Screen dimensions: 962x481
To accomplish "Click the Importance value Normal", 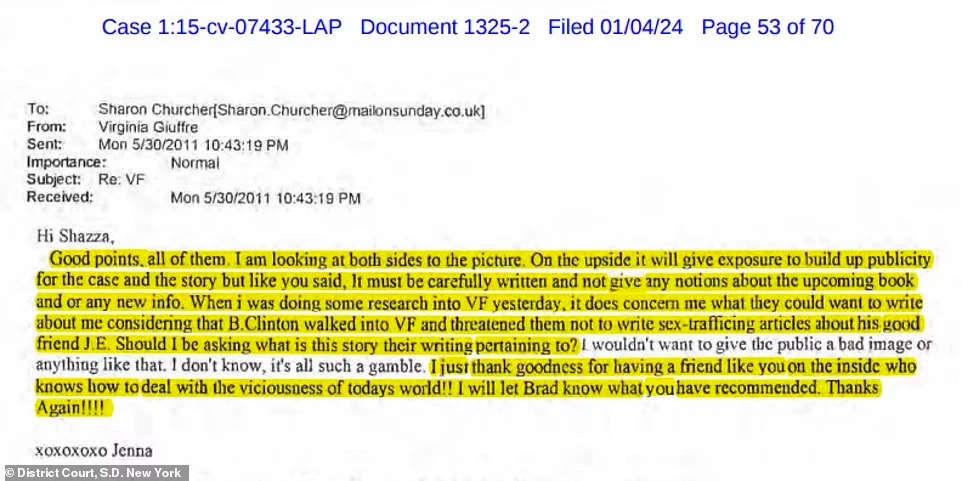I will click(194, 163).
